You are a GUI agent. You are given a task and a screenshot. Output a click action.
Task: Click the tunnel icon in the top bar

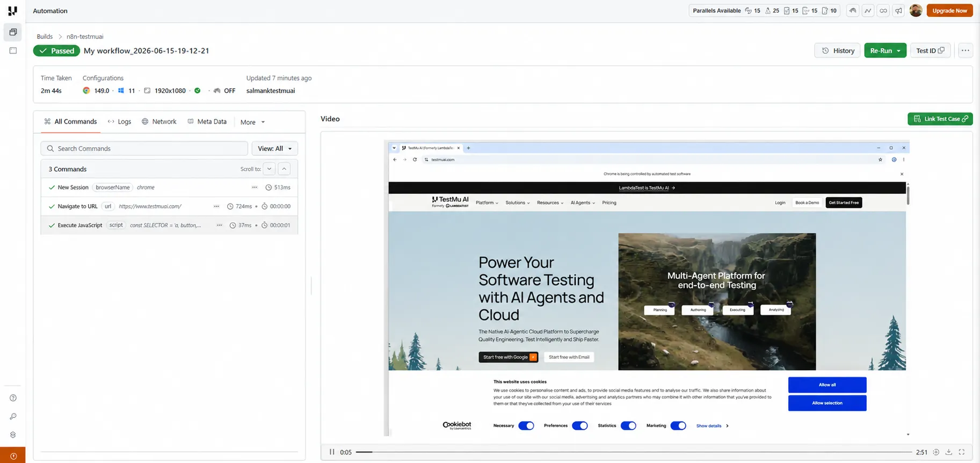pyautogui.click(x=853, y=11)
